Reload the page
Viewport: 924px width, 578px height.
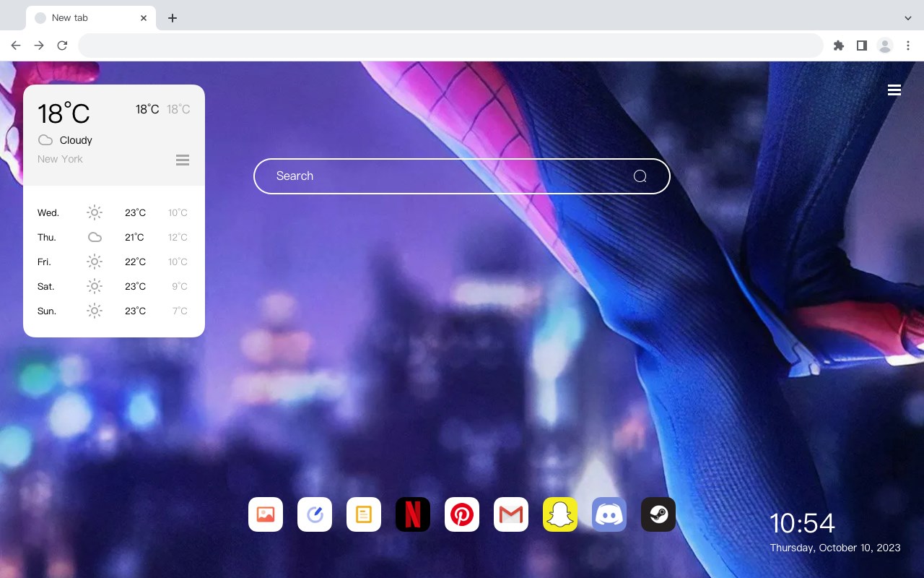(x=62, y=46)
